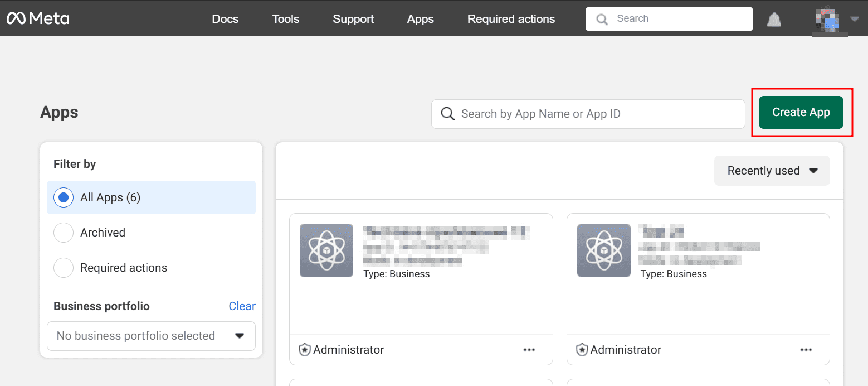Screen dimensions: 868x386
Task: Open first app card's three-dot menu
Action: (529, 350)
